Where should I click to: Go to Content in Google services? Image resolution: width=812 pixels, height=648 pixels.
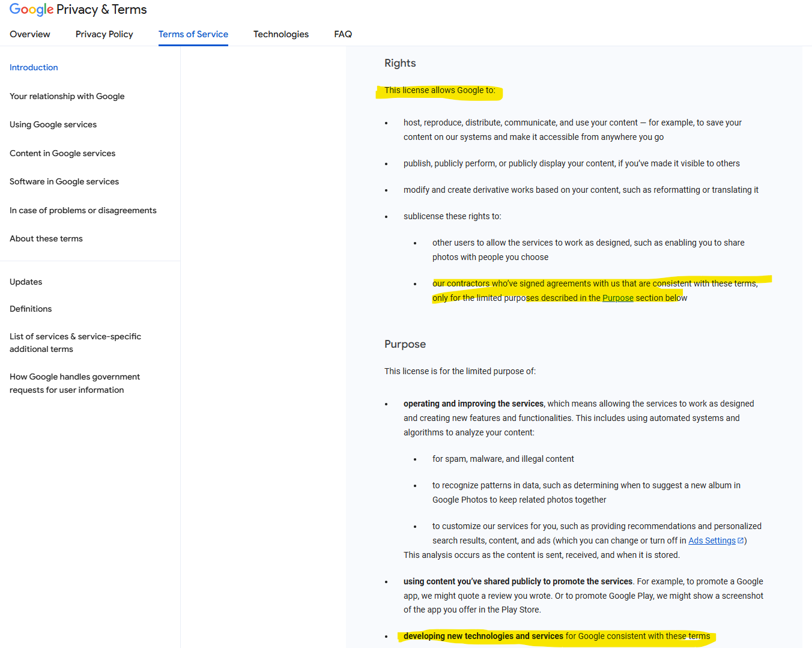(x=62, y=153)
